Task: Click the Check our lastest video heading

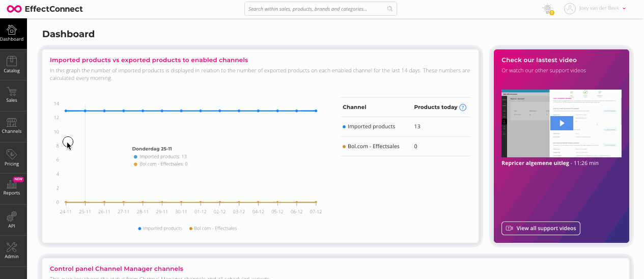Action: pos(539,60)
